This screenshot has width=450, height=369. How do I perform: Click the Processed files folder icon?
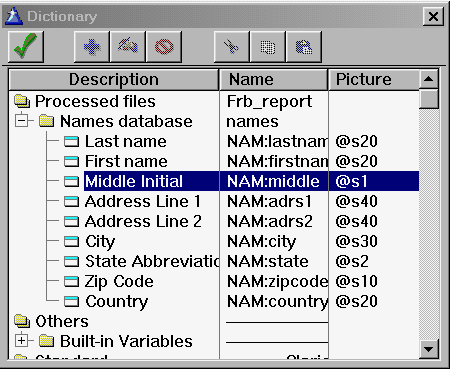22,101
